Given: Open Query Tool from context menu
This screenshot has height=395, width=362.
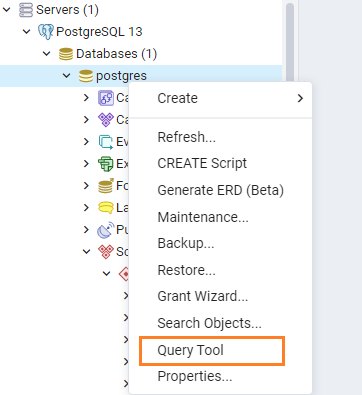Looking at the screenshot, I should click(x=220, y=350).
